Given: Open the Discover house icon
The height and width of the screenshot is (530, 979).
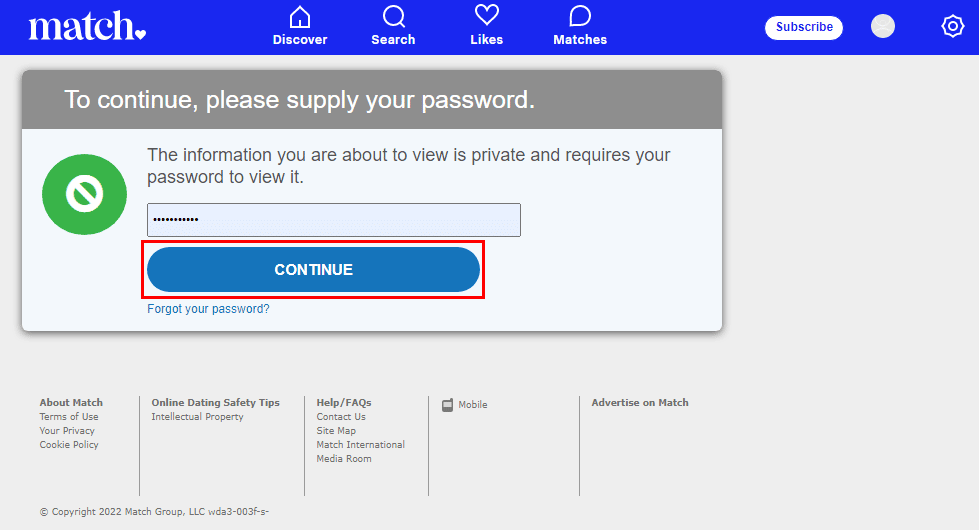Looking at the screenshot, I should coord(299,17).
